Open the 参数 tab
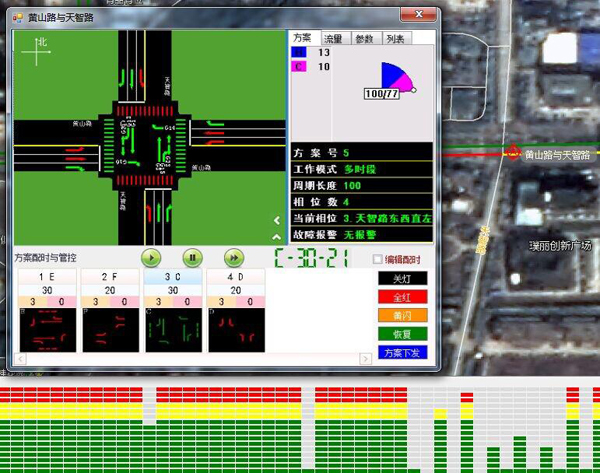600x473 pixels. (x=364, y=39)
